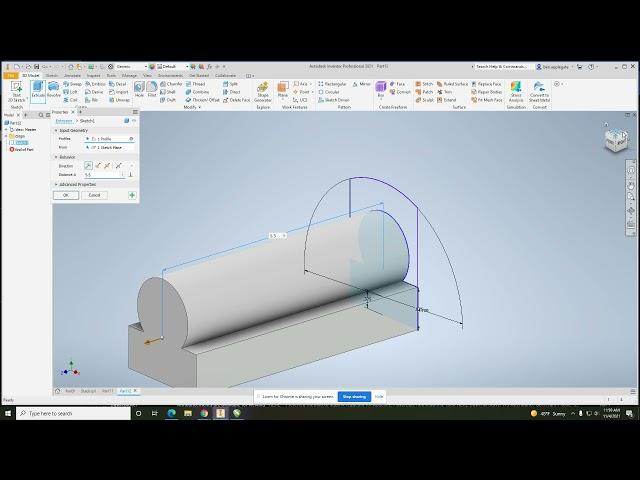The width and height of the screenshot is (640, 480).
Task: Select the Split tool
Action: click(231, 84)
